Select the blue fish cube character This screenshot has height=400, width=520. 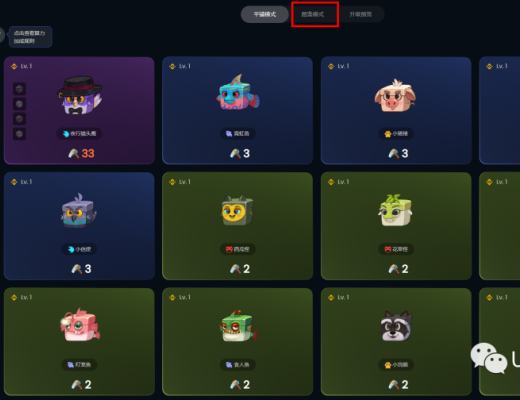(238, 92)
